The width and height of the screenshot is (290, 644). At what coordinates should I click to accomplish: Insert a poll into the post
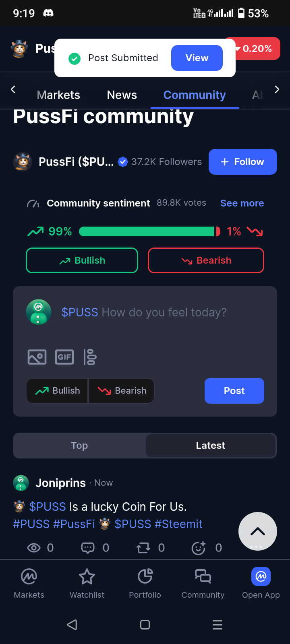(x=90, y=357)
